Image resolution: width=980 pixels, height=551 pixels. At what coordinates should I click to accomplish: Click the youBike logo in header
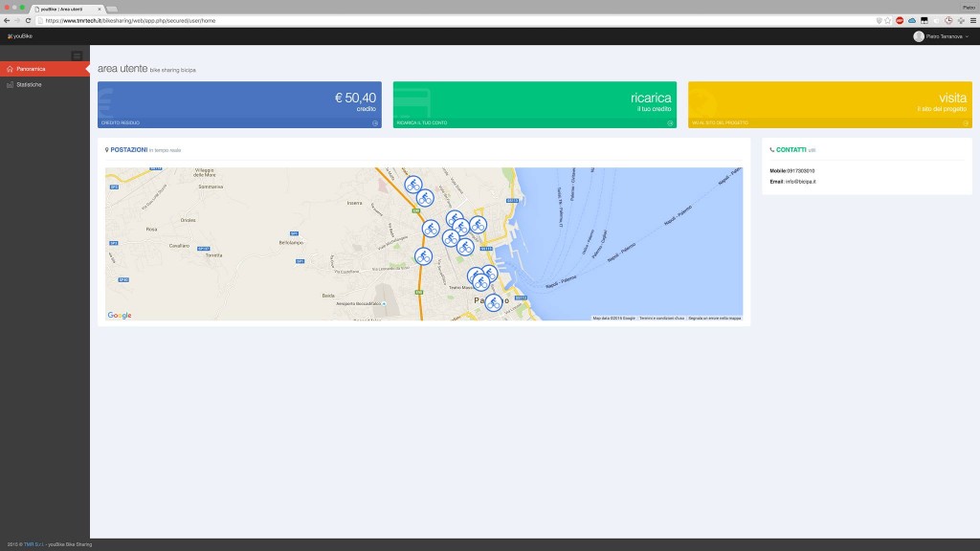click(x=19, y=36)
